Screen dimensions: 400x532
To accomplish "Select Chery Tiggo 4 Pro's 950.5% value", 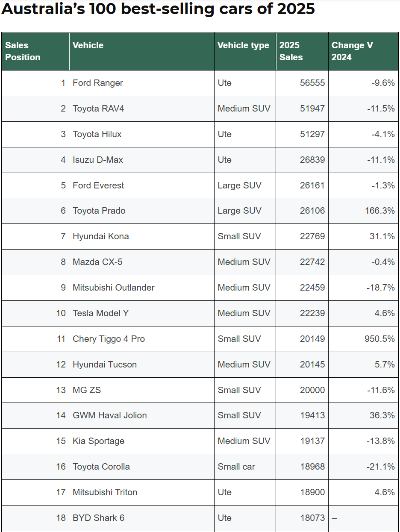I will (x=379, y=339).
